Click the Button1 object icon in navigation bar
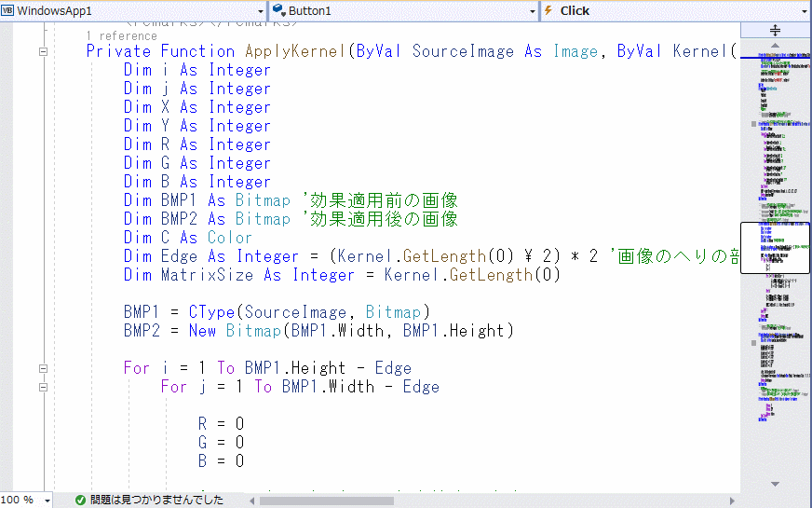Image resolution: width=812 pixels, height=508 pixels. click(x=277, y=10)
